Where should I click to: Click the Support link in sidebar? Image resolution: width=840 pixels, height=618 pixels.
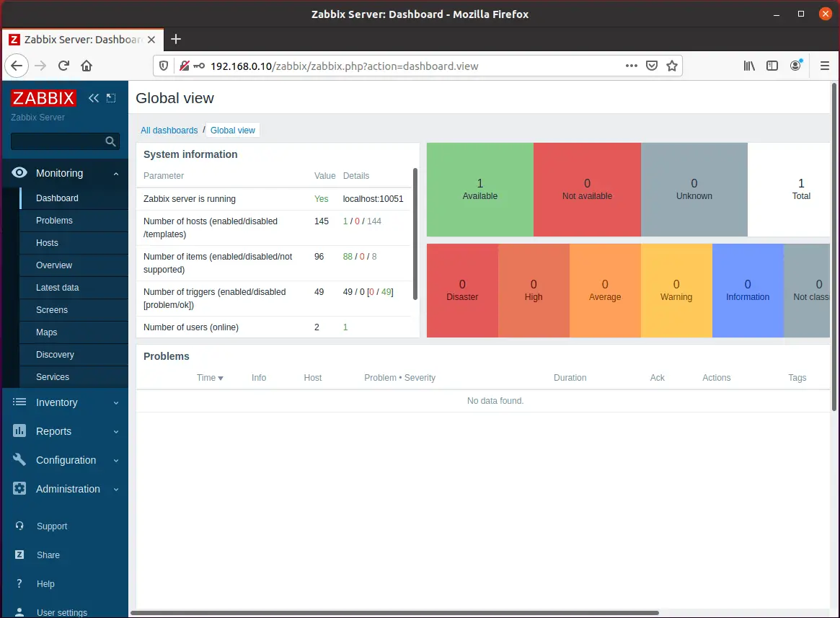(52, 526)
